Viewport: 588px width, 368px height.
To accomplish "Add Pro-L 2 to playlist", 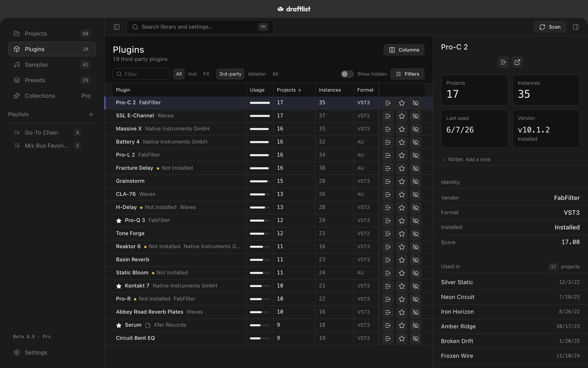I will coord(388,155).
